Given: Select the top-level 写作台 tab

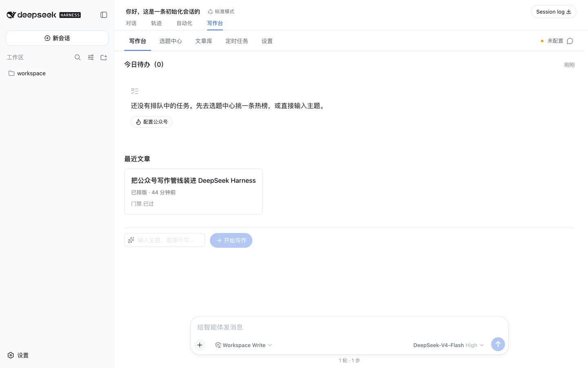Looking at the screenshot, I should [x=215, y=23].
